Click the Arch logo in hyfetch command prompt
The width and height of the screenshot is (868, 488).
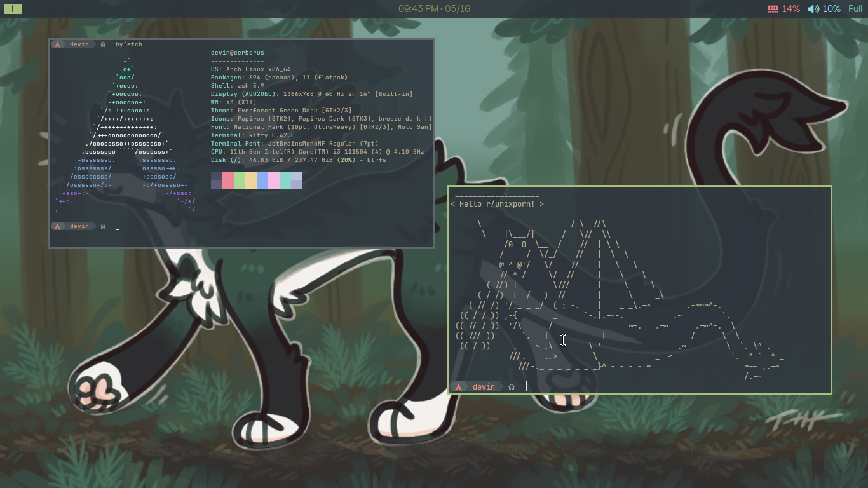pyautogui.click(x=57, y=44)
